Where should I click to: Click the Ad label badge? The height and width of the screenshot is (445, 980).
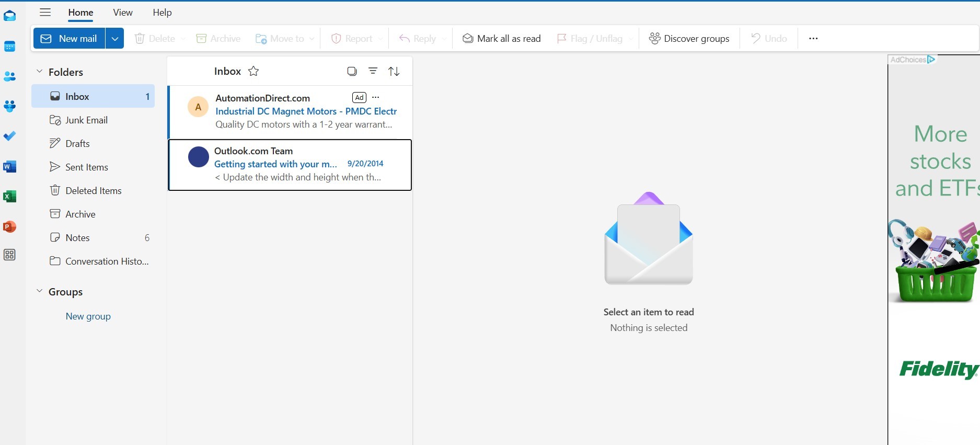pyautogui.click(x=359, y=97)
